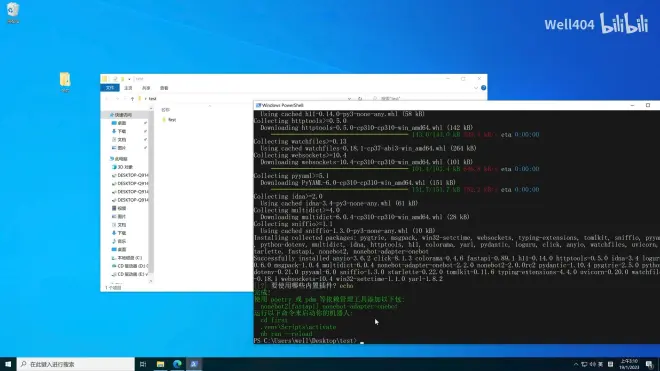660x371 pixels.
Task: Open the volume tray icon
Action: tap(593, 364)
